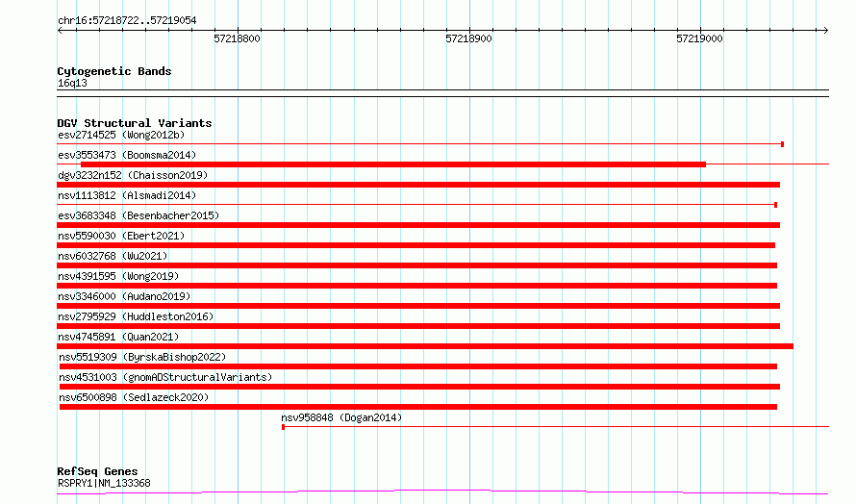This screenshot has height=504, width=856.
Task: Open the nsv5590030 (Ebert2021) variant label
Action: click(x=121, y=236)
